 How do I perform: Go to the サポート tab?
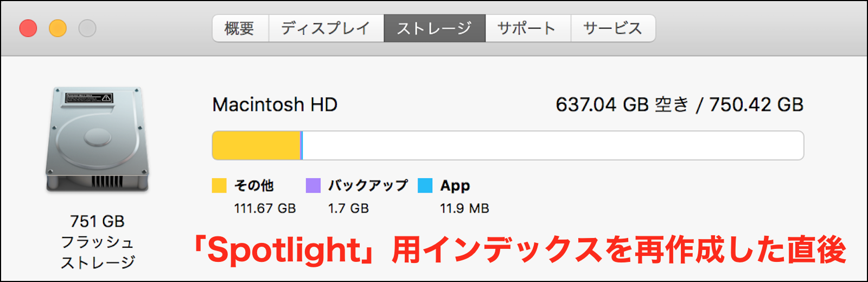(x=527, y=28)
